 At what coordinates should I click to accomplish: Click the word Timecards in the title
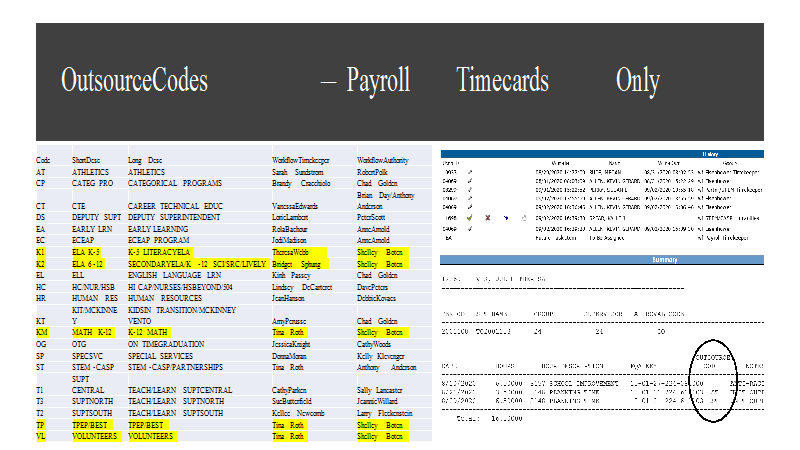(503, 80)
